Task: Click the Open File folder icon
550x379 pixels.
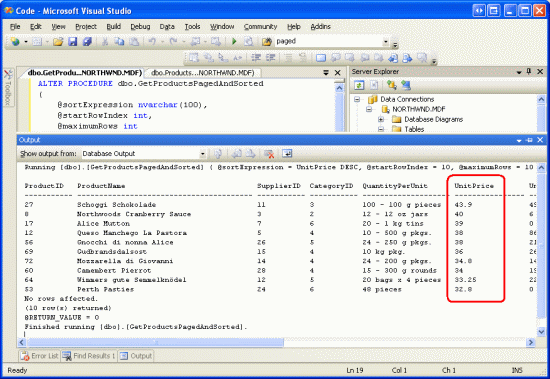Action: [58, 41]
